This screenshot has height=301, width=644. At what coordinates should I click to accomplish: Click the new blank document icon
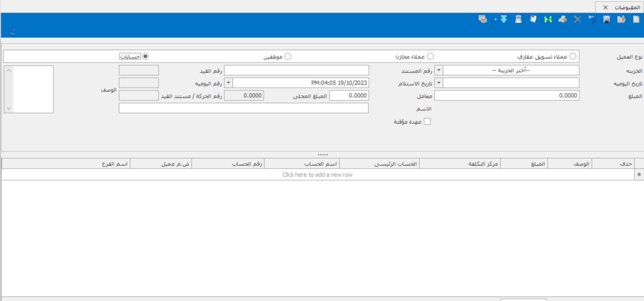click(636, 20)
